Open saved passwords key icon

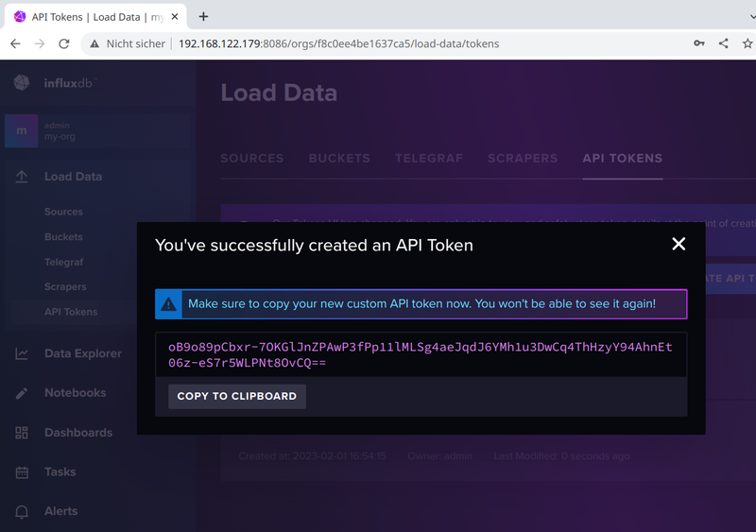pyautogui.click(x=699, y=43)
